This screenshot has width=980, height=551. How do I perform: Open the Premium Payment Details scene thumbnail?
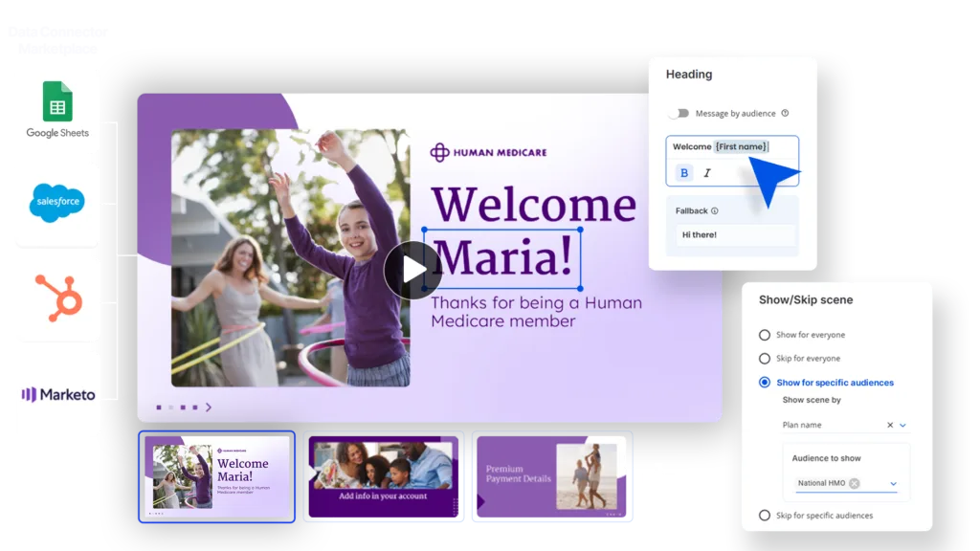(552, 475)
